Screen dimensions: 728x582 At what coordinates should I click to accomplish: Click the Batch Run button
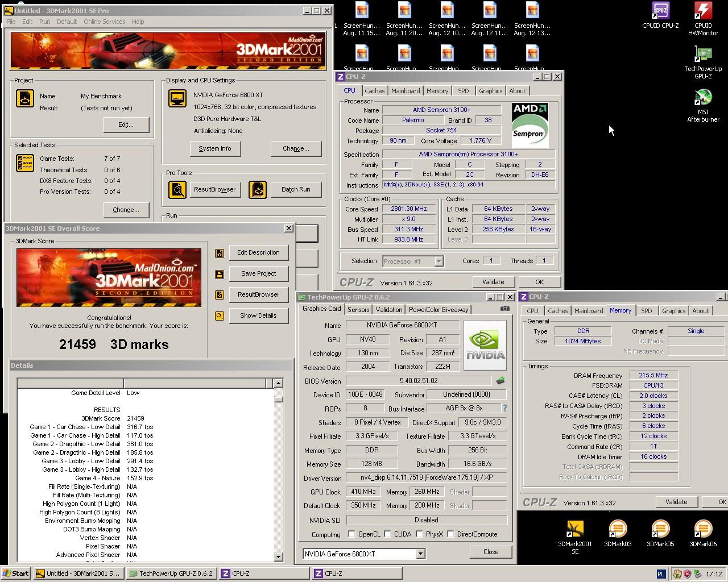click(296, 189)
